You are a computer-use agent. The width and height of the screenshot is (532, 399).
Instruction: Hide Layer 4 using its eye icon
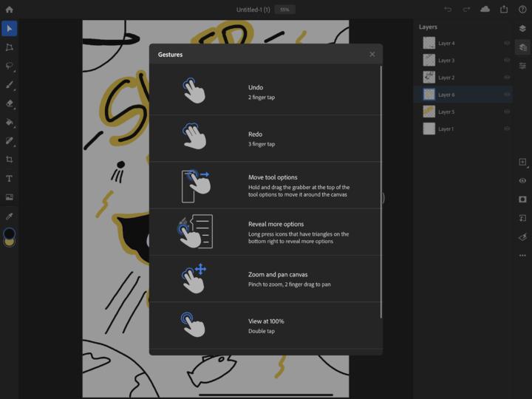507,44
